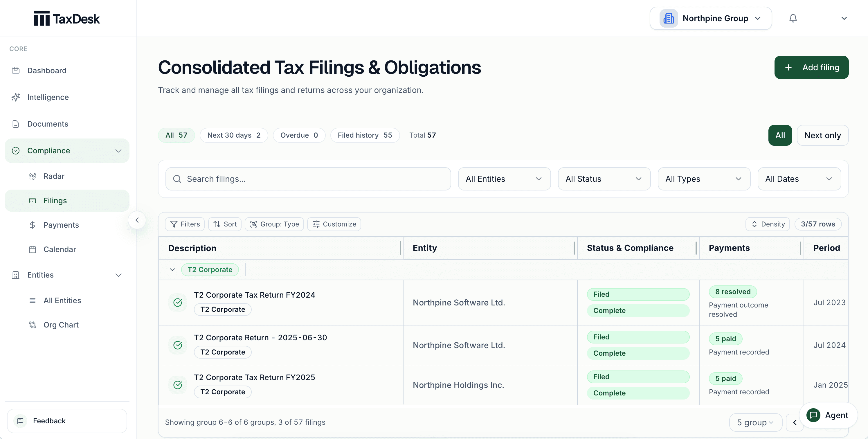Select the All view toggle
Viewport: 868px width, 439px height.
pyautogui.click(x=780, y=135)
